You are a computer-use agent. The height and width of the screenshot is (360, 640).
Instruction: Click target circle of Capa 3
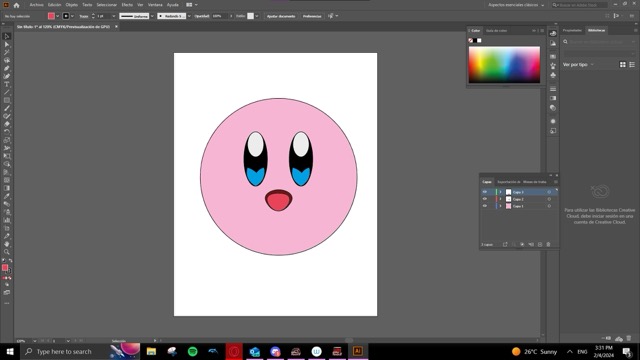[549, 192]
